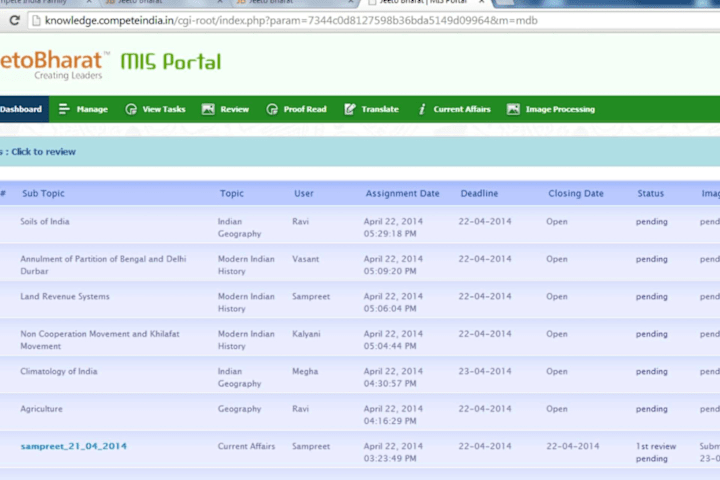
Task: Click the Image Processing picture icon
Action: click(513, 109)
